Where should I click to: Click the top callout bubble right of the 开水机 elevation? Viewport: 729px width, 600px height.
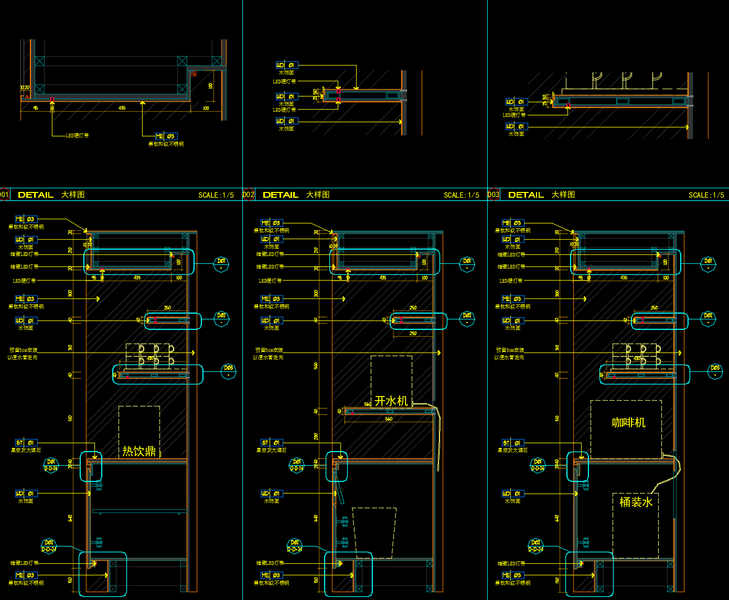(x=467, y=264)
